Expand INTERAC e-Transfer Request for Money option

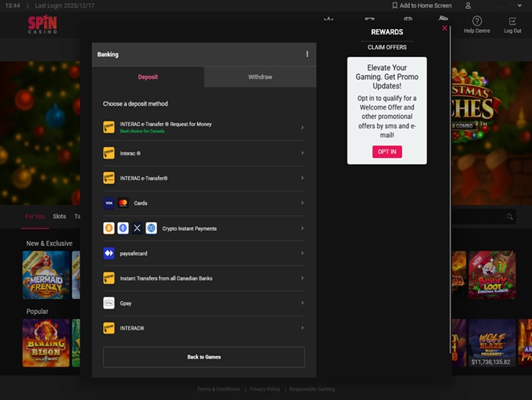302,128
